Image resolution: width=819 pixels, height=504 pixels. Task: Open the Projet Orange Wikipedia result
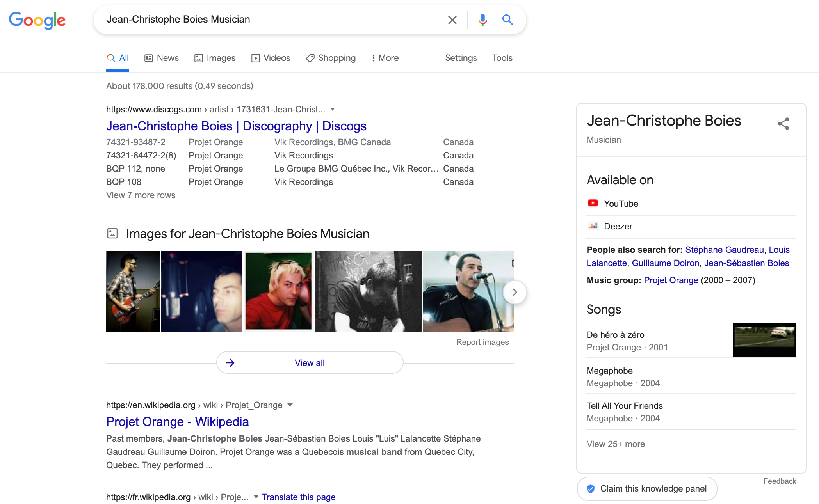pos(177,422)
